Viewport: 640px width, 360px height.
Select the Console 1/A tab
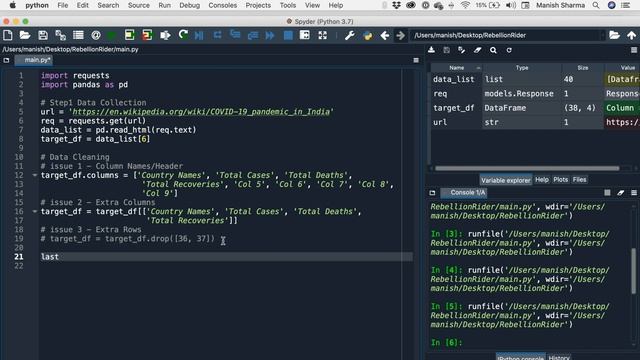[x=464, y=193]
